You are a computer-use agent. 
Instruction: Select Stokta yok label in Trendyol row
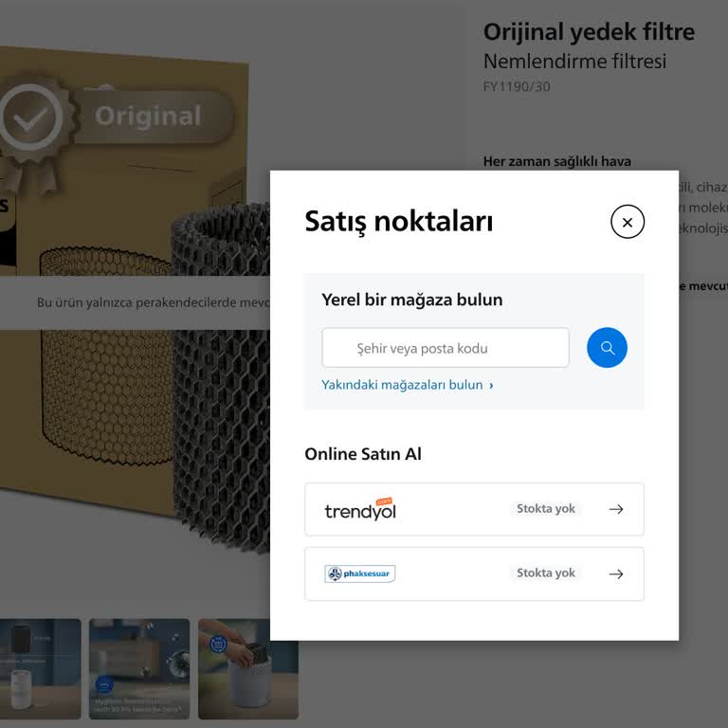(x=546, y=509)
